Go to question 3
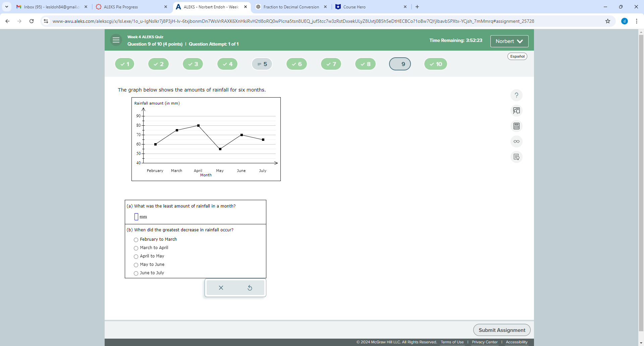This screenshot has height=346, width=644. click(193, 64)
